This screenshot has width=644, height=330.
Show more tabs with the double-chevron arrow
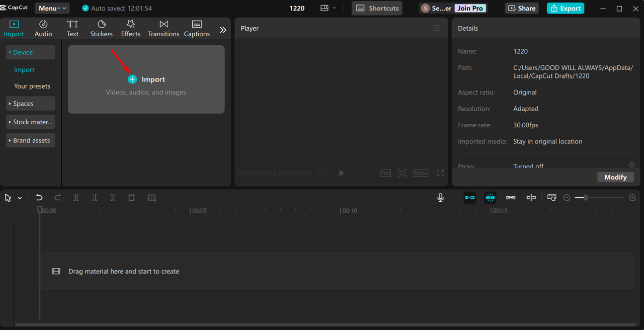[223, 30]
